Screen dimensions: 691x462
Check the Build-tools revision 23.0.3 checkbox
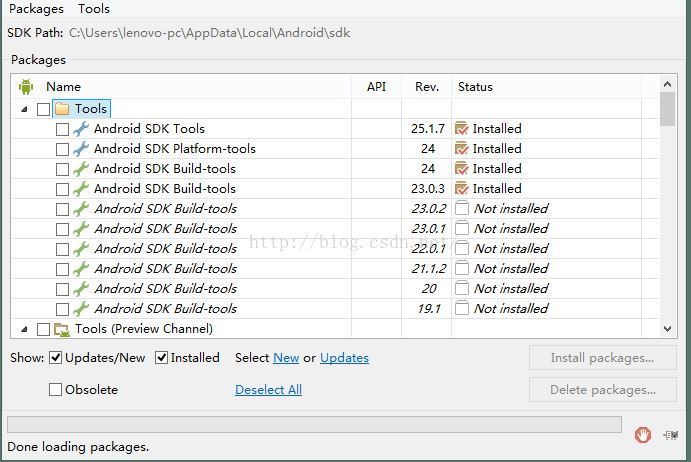click(x=62, y=189)
